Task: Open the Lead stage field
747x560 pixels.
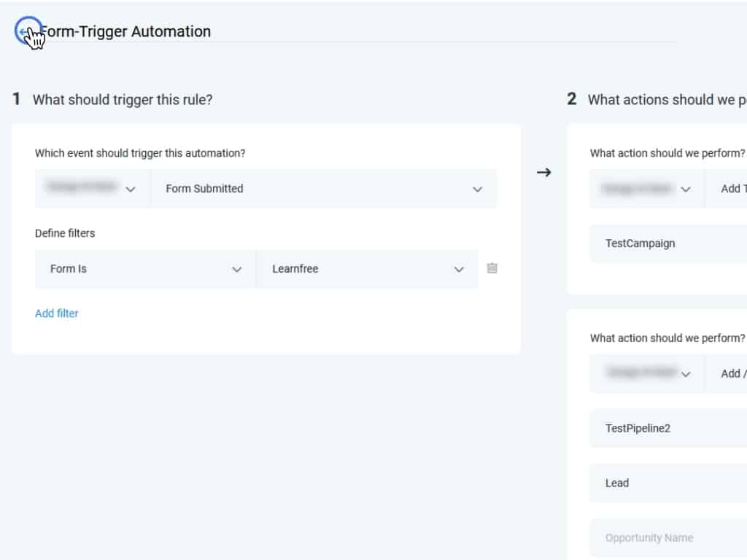Action: (x=667, y=483)
